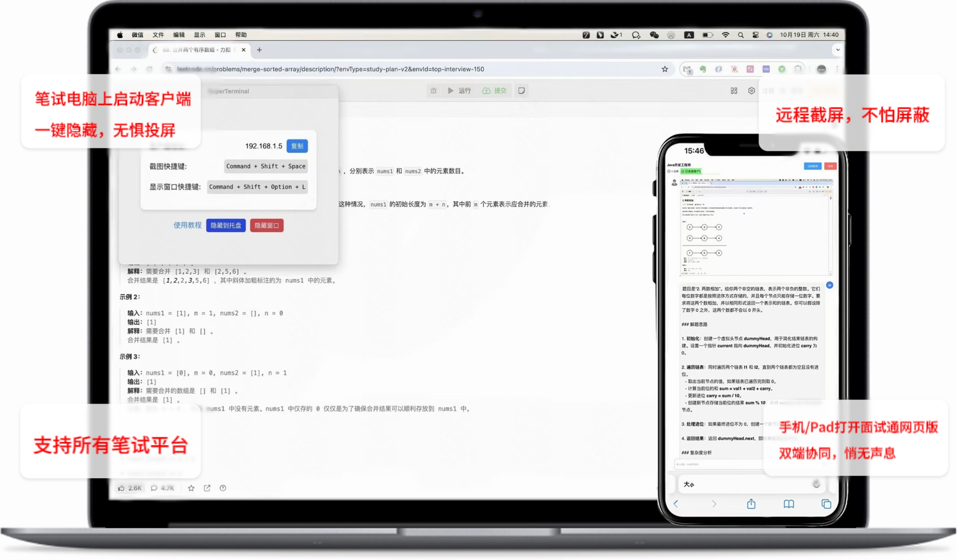Click the settings gear icon top right
Image resolution: width=957 pixels, height=560 pixels.
tap(750, 91)
